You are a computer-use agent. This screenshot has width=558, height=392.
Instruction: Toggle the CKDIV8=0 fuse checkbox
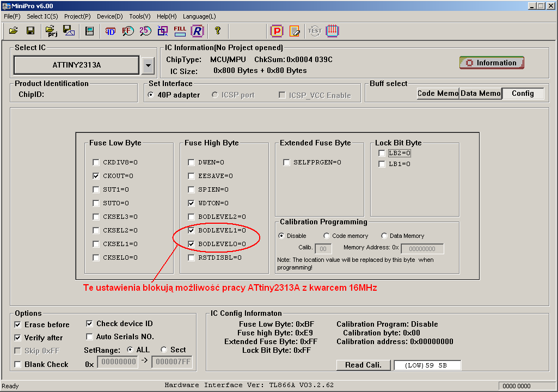[x=96, y=162]
